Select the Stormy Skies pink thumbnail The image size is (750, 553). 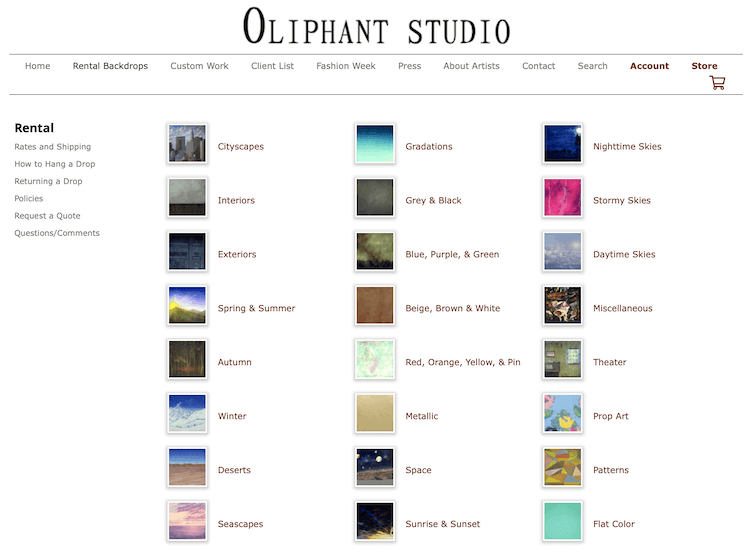tap(563, 198)
